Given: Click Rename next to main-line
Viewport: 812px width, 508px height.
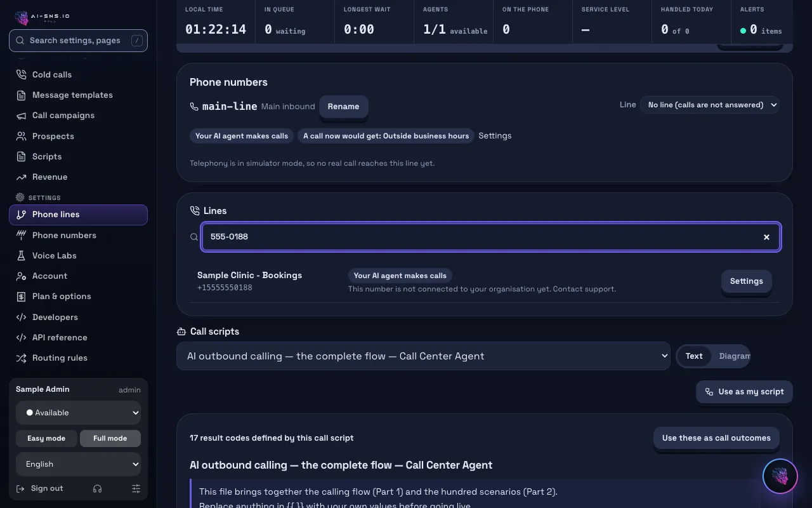Looking at the screenshot, I should click(x=343, y=107).
